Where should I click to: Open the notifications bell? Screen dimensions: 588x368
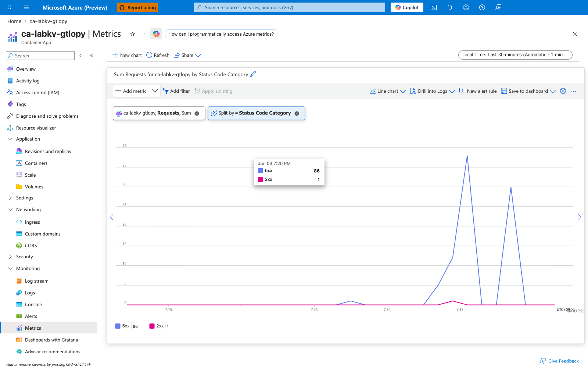[450, 7]
